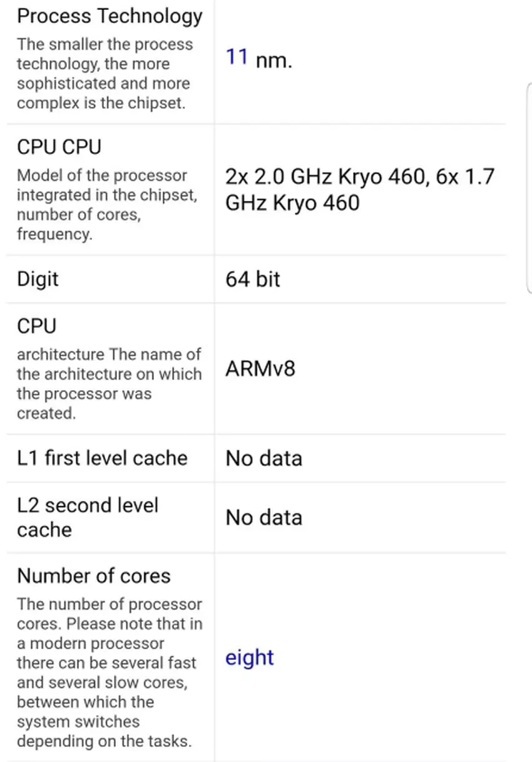Click the "64 bit" value

coord(253,279)
